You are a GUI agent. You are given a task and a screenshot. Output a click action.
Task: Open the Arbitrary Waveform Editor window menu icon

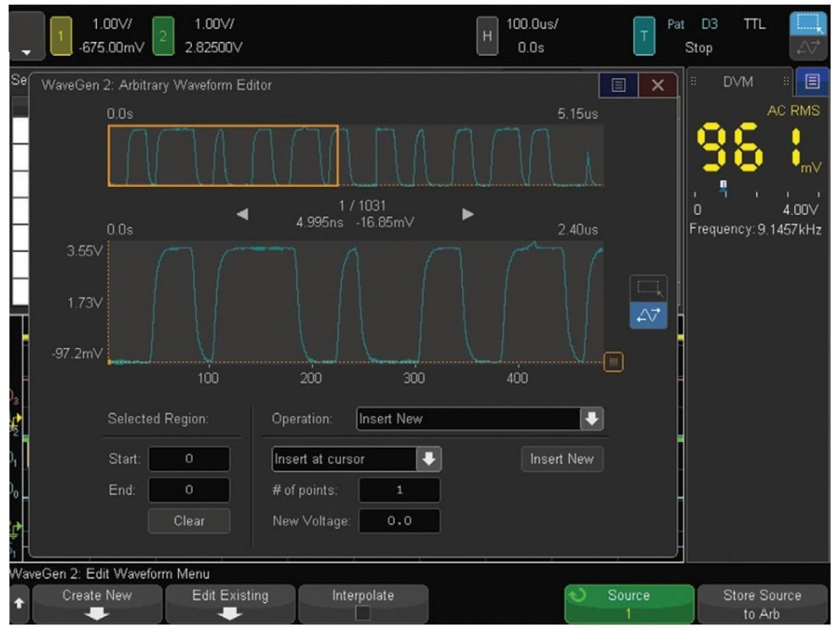(618, 85)
